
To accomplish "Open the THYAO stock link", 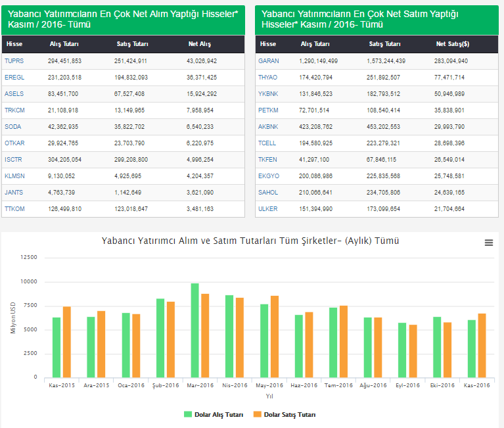I will coord(267,77).
